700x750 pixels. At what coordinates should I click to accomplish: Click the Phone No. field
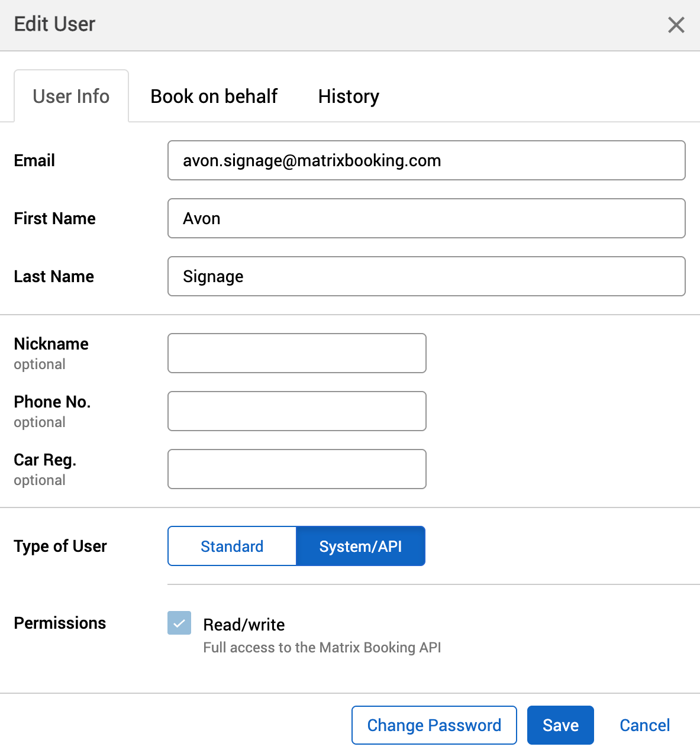296,411
